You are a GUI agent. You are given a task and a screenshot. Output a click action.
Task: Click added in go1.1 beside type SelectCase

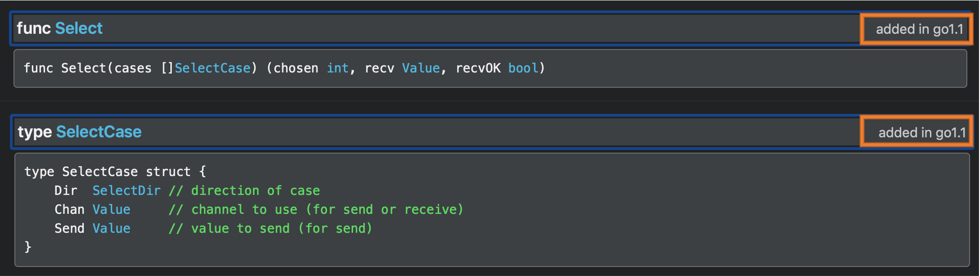pos(922,133)
